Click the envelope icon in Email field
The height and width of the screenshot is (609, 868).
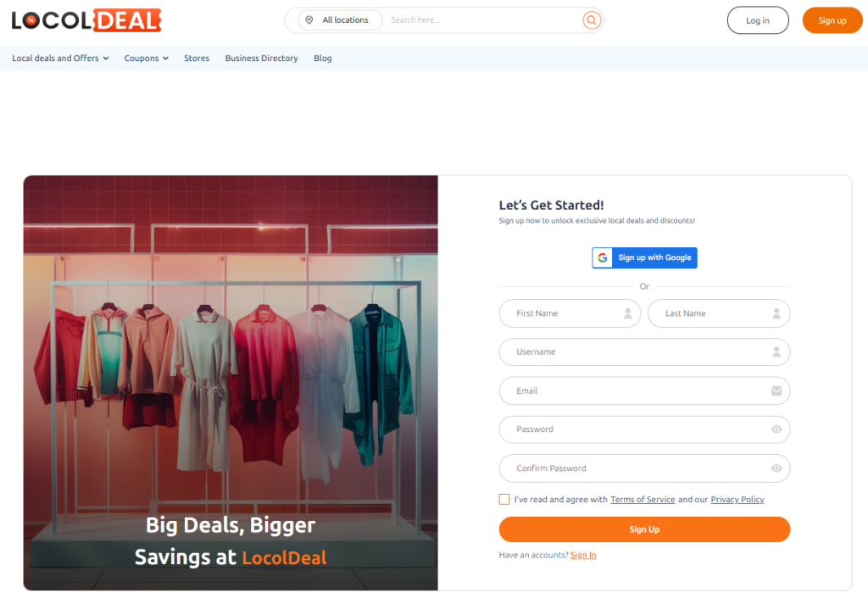[776, 391]
